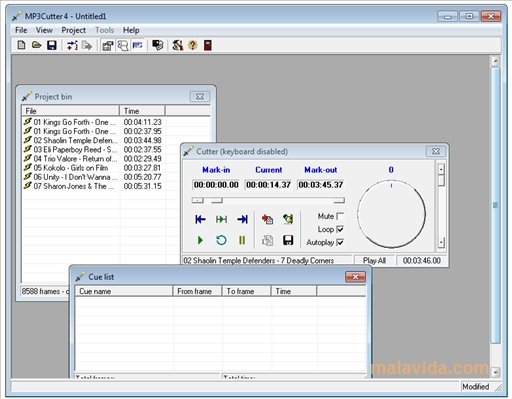Open the File menu
This screenshot has width=512, height=399.
[21, 30]
